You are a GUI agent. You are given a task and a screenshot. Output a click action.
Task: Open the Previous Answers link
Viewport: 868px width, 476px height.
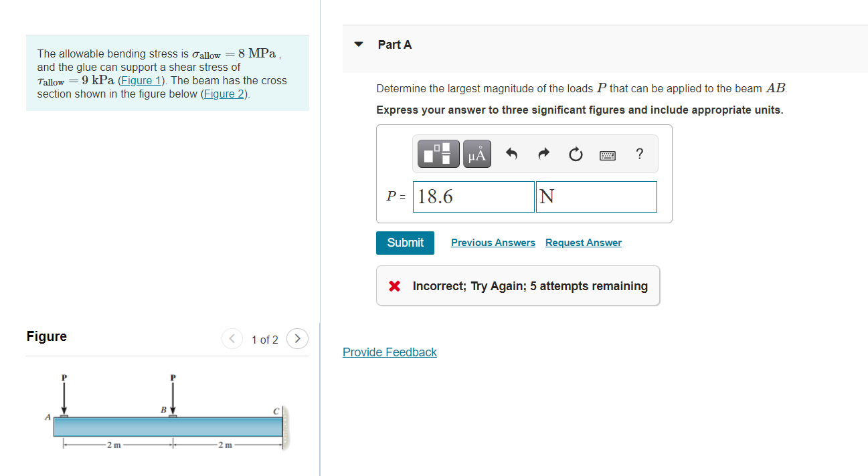click(x=493, y=243)
